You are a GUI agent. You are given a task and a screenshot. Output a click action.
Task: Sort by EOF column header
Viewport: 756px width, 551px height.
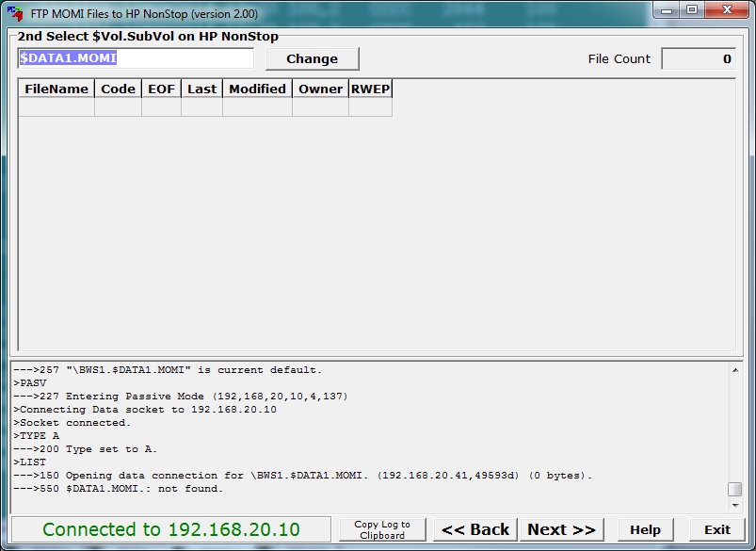coord(161,89)
